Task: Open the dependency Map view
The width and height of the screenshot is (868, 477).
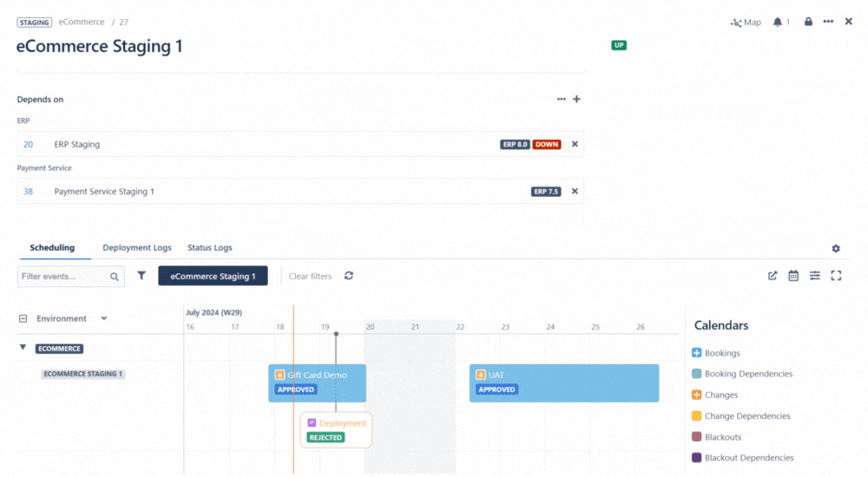Action: click(x=746, y=22)
